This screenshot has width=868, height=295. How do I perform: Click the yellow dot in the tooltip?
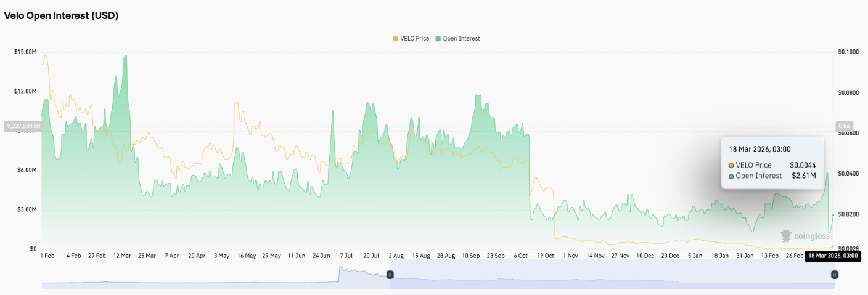tap(731, 166)
